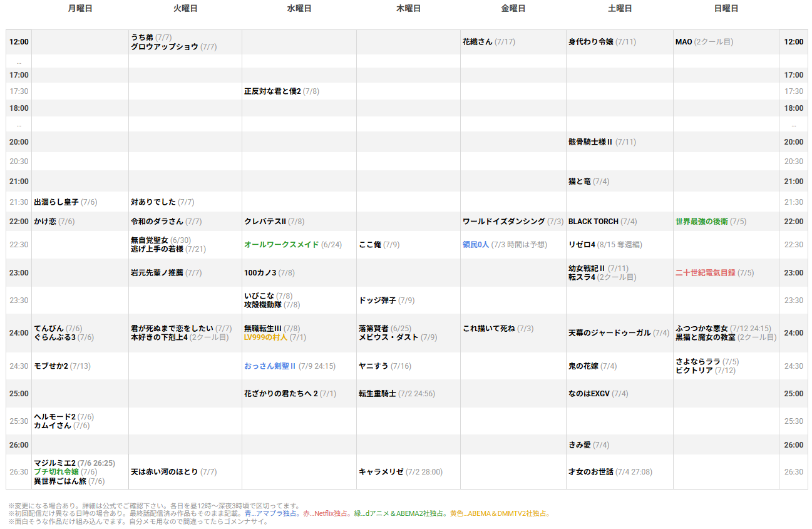Screen dimensions: 812x529
Task: Select モブせか2 (7/13) entry
Action: pyautogui.click(x=63, y=366)
